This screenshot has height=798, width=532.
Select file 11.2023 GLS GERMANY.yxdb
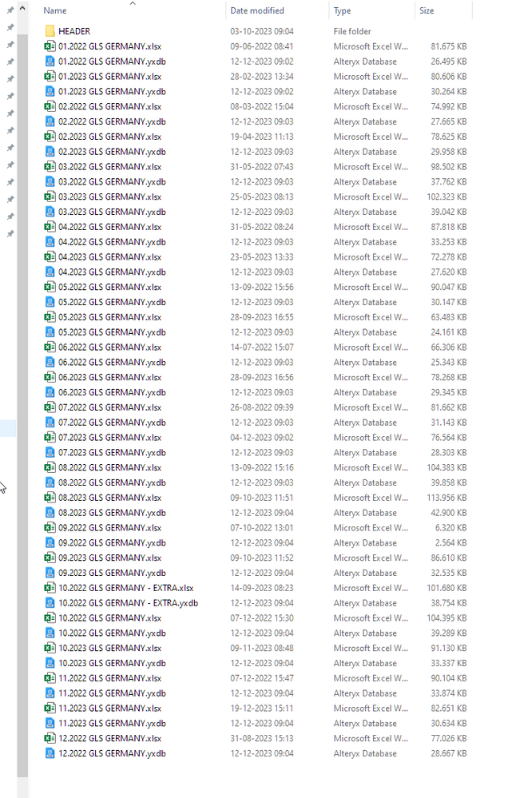coord(112,723)
